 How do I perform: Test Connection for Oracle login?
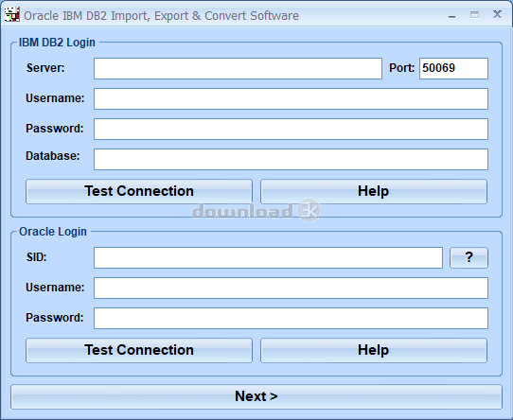pos(139,350)
